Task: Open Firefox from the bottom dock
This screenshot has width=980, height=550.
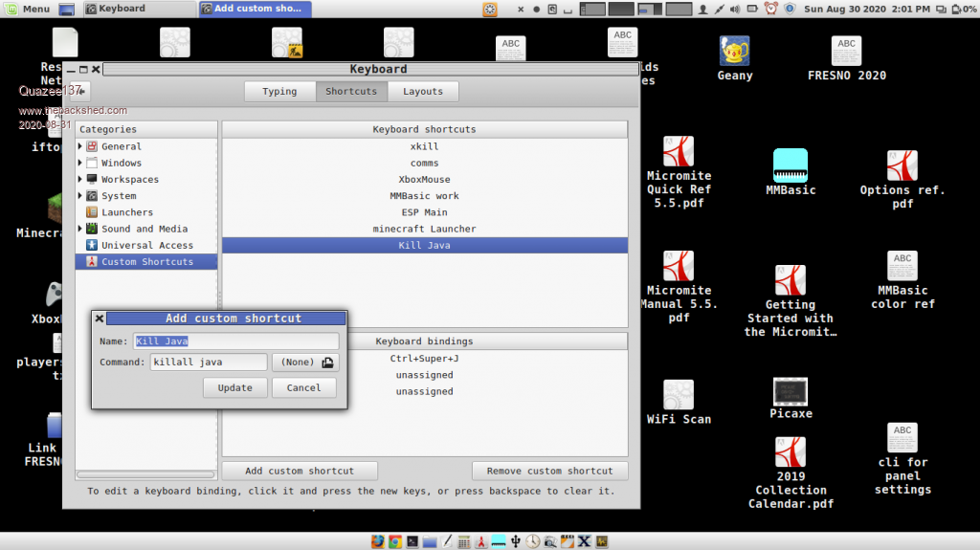Action: click(x=378, y=541)
